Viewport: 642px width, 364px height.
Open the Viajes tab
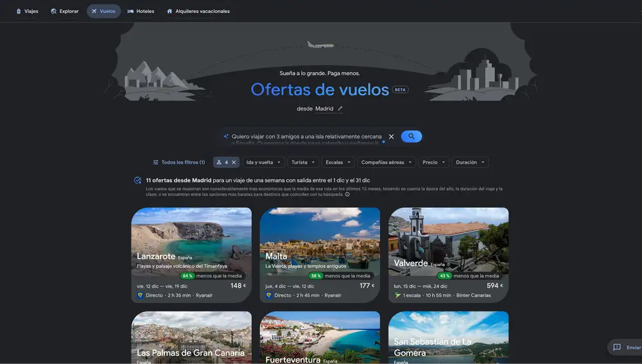[x=27, y=11]
